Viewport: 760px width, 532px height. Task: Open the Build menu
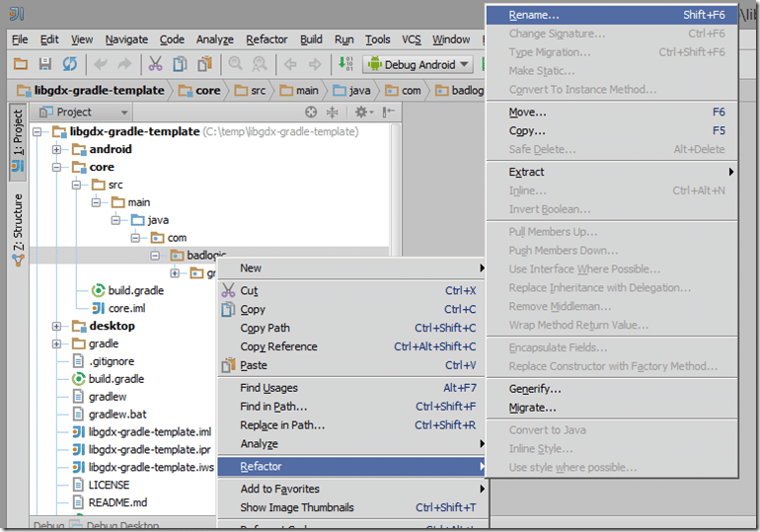point(311,39)
